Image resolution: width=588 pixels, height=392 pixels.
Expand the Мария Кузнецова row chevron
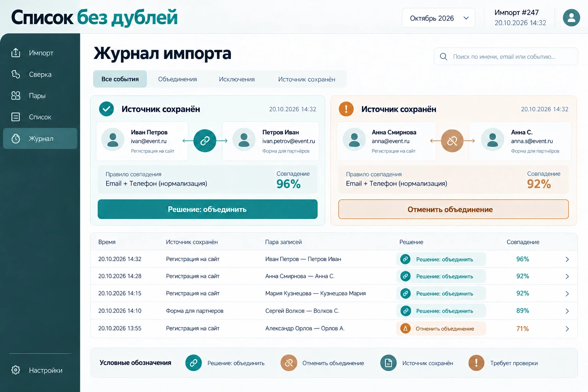(x=567, y=294)
